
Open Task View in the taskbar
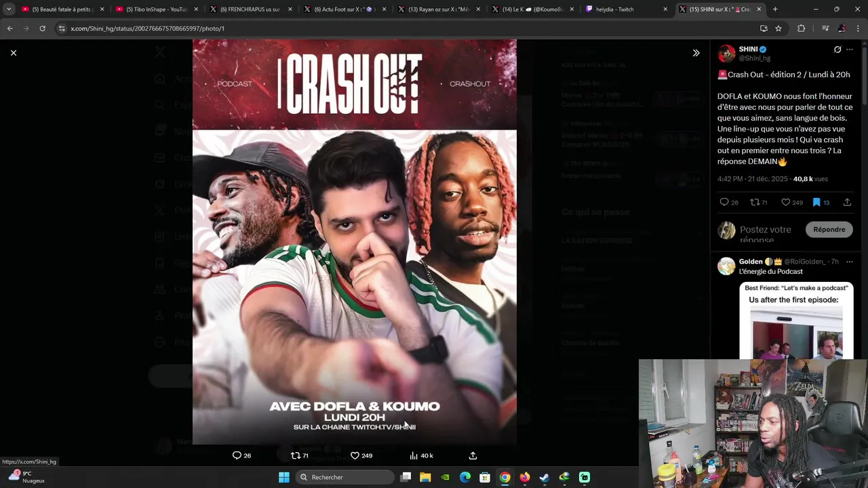(x=406, y=477)
